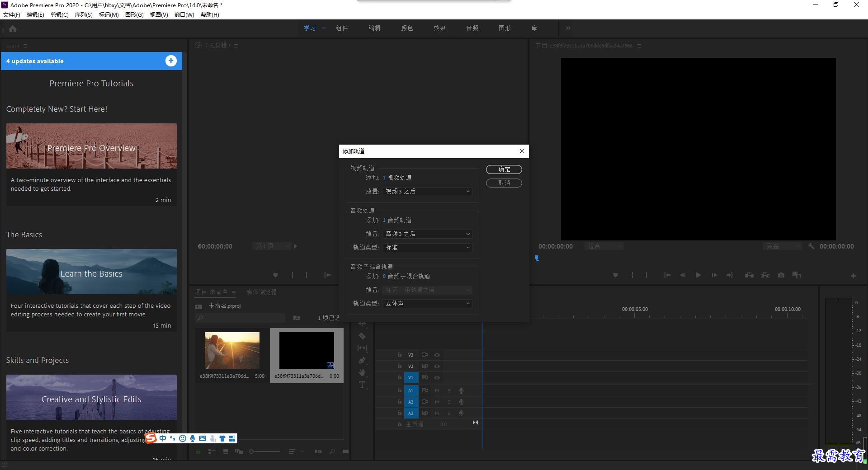Open video track placement dropdown 视频3之后
The image size is (868, 470).
[427, 191]
